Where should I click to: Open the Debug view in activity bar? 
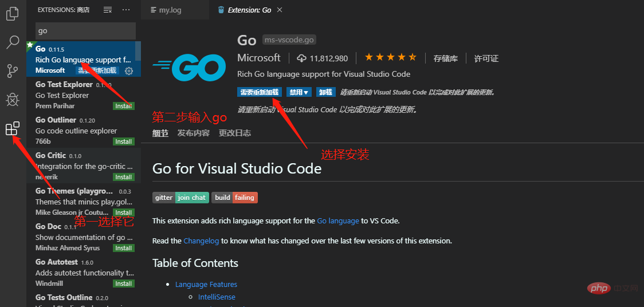coord(12,100)
